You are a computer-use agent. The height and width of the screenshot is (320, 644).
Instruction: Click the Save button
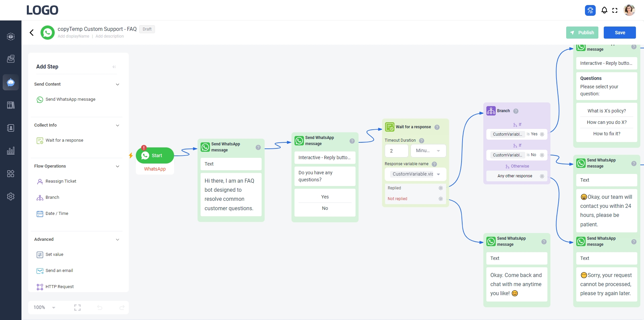(x=620, y=33)
